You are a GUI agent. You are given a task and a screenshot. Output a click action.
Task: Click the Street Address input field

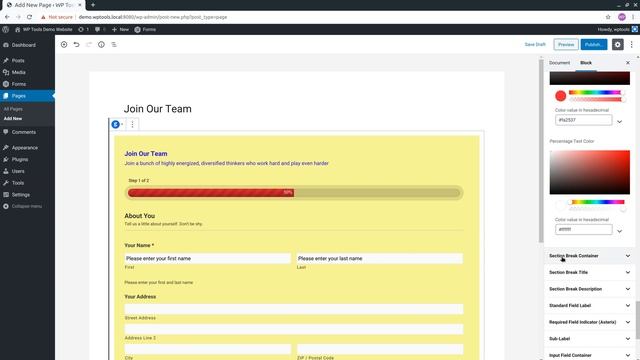pyautogui.click(x=294, y=309)
